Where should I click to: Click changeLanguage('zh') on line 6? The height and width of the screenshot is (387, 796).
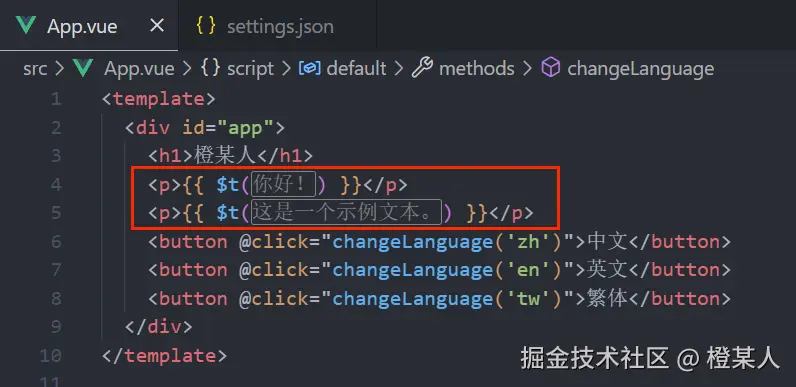click(447, 242)
